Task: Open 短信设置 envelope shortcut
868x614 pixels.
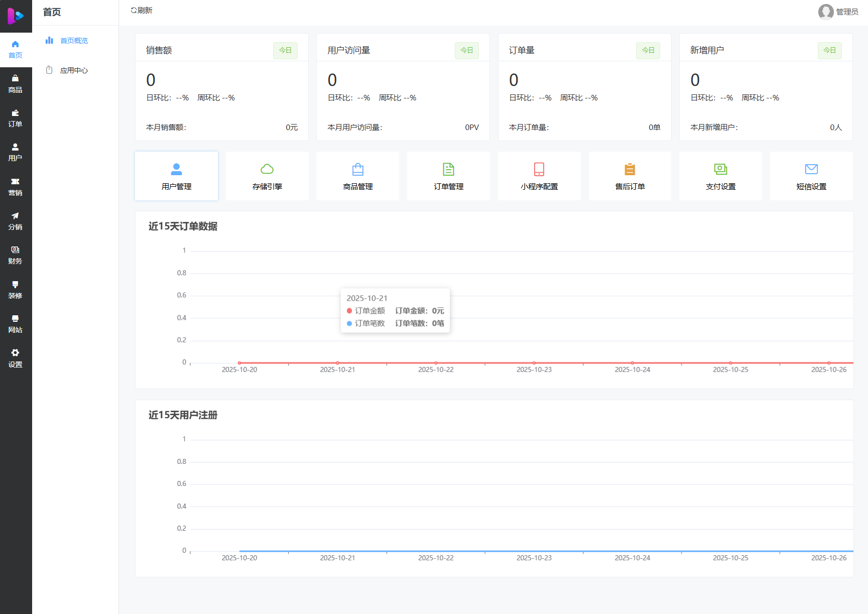Action: 811,176
